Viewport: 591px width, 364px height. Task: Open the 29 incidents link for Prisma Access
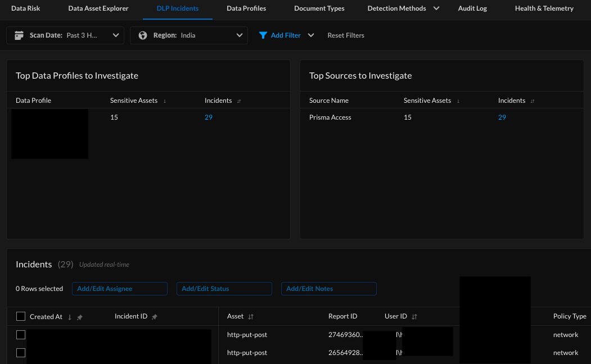[x=502, y=117]
